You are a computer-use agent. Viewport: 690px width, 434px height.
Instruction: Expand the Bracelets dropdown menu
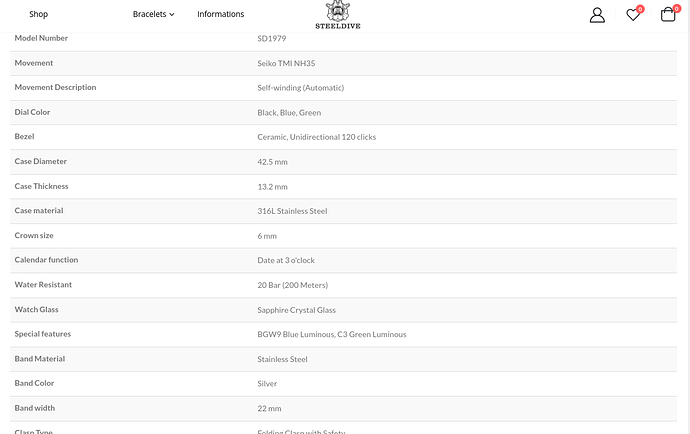(154, 14)
